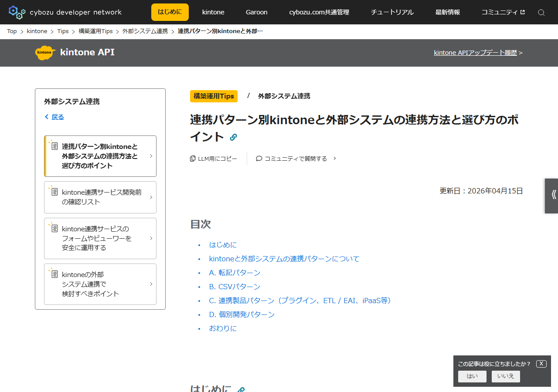Click the LLM用にコピー copy icon
558x392 pixels.
click(193, 159)
